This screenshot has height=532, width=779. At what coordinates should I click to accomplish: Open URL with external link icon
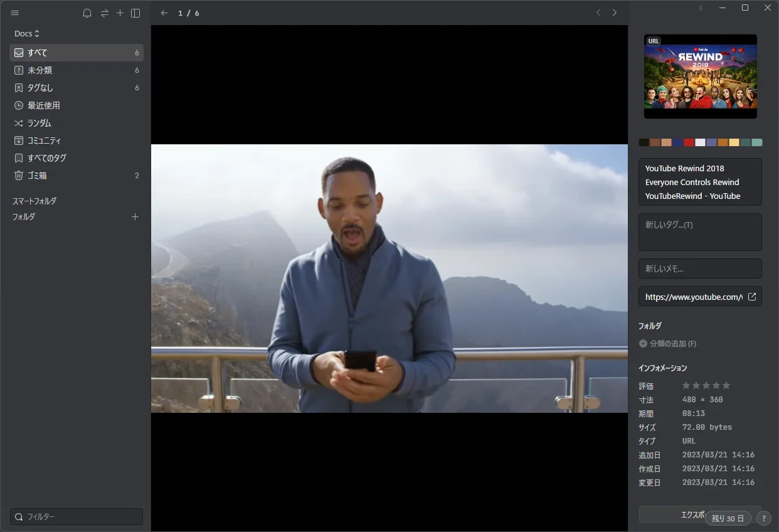(752, 297)
